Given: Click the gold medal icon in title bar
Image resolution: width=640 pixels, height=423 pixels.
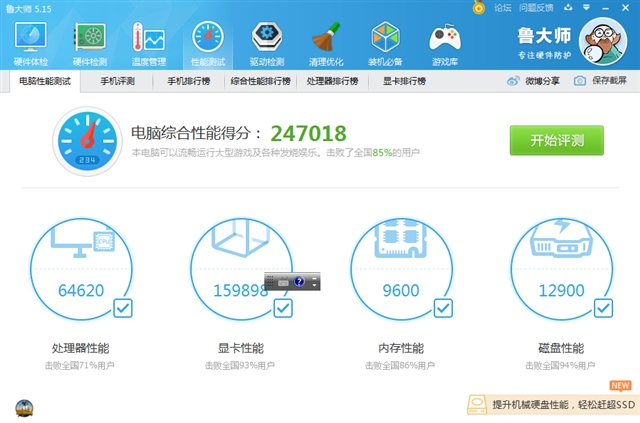Looking at the screenshot, I should click(x=479, y=7).
